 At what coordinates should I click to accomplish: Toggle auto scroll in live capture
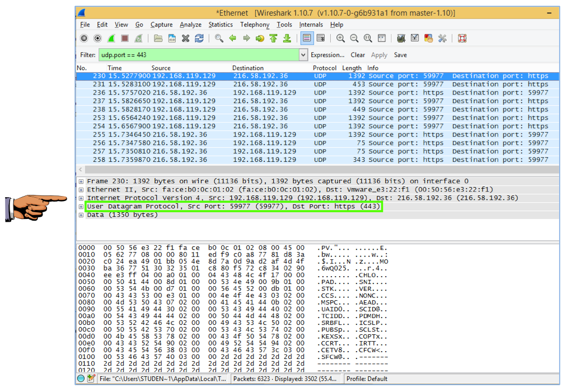coord(321,39)
